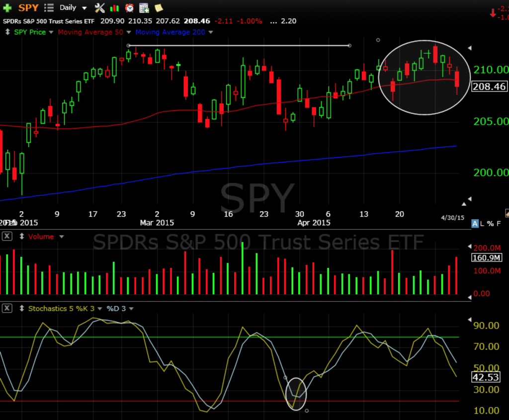Open the alarm clock alerts icon

[x=130, y=8]
